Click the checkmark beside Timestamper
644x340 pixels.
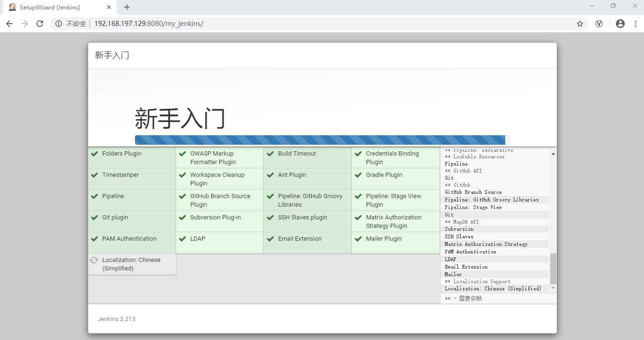click(x=95, y=175)
